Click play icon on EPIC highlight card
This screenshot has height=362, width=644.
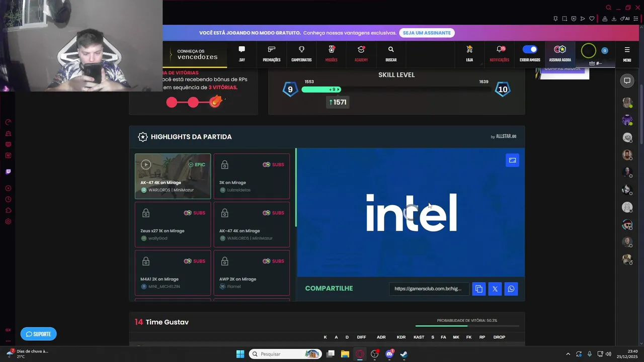[146, 164]
